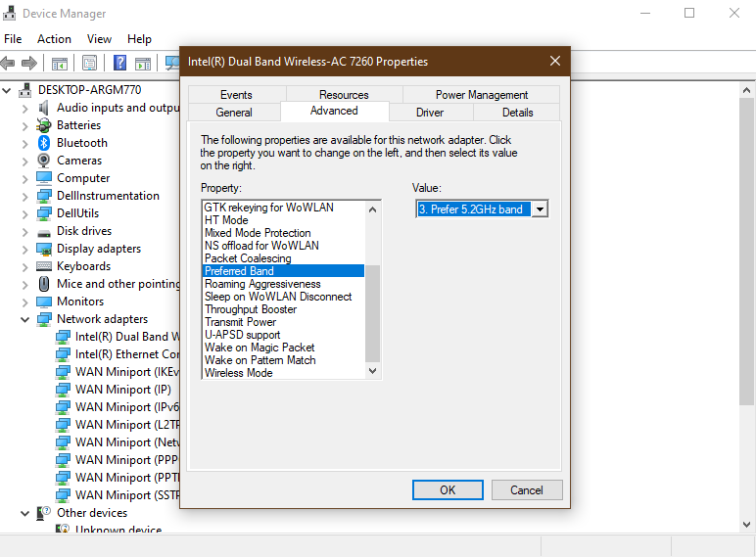Switch to the Resources tab

tap(344, 94)
